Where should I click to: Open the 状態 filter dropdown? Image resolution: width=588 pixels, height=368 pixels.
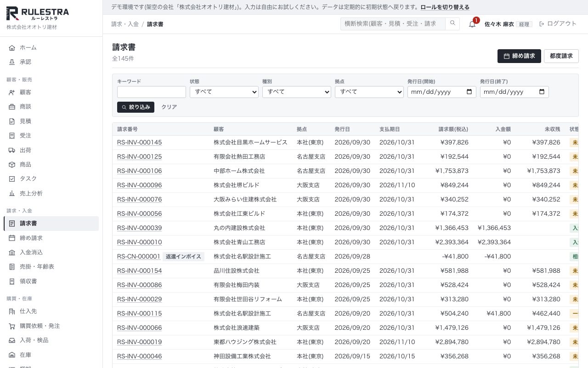[224, 92]
